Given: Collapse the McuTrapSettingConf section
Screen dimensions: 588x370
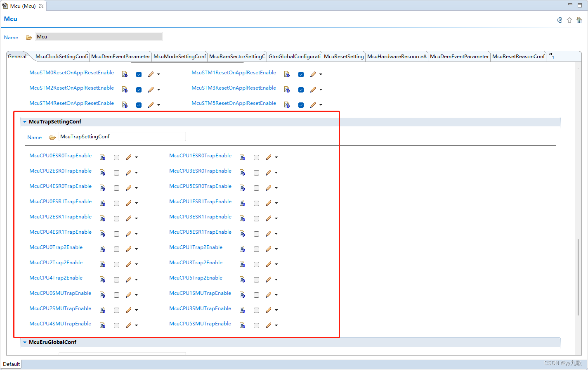Looking at the screenshot, I should [x=25, y=122].
